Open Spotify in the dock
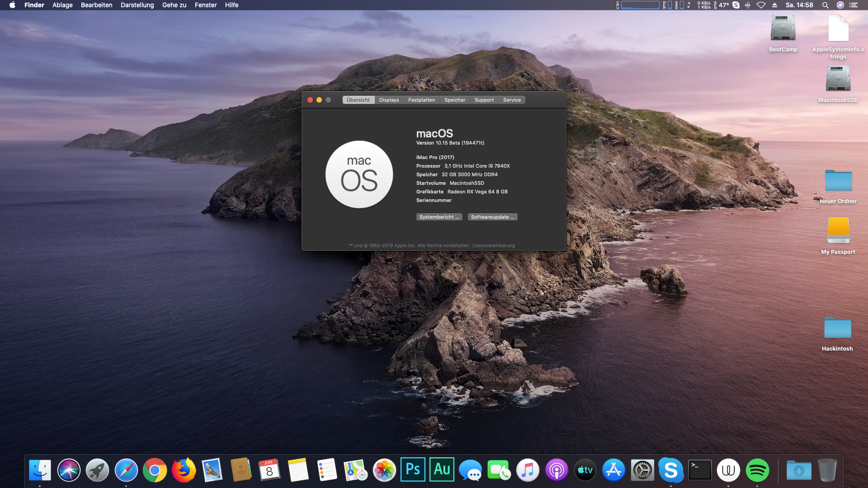The image size is (868, 488). (757, 470)
